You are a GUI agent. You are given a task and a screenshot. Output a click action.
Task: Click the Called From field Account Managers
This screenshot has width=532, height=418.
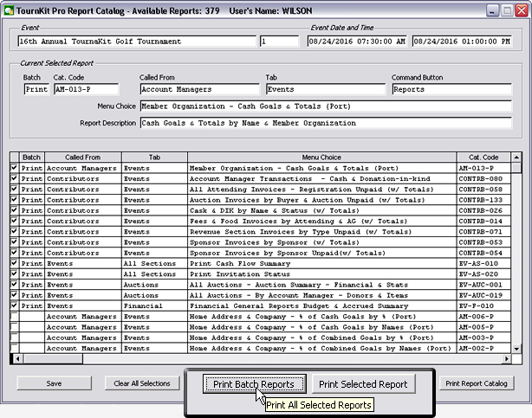tap(200, 89)
